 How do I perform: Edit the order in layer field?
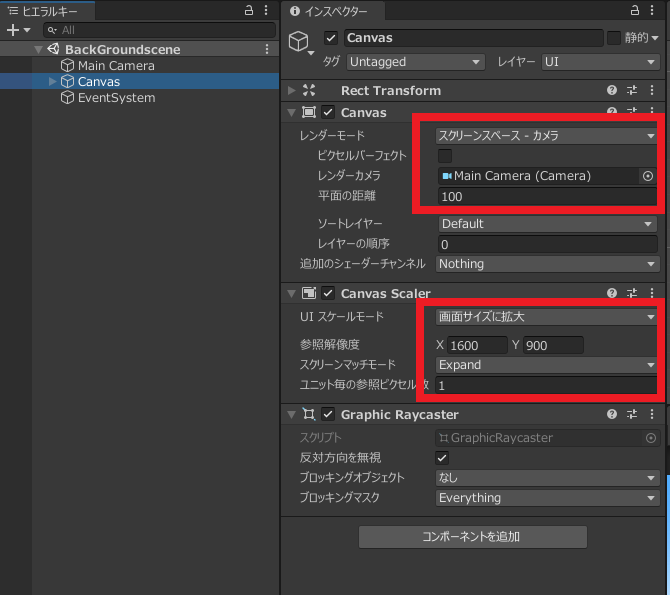548,244
